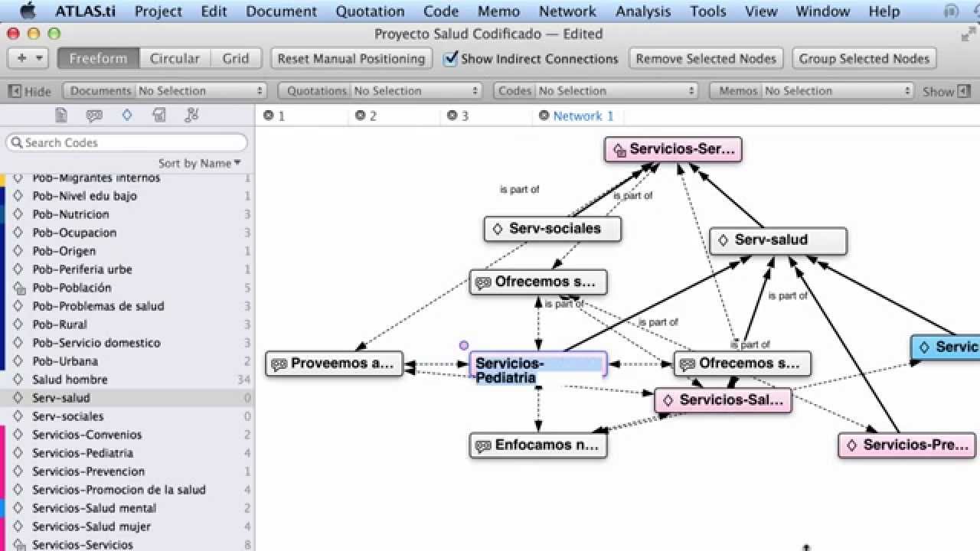Screen dimensions: 980x551
Task: Click the fullscreen arrows icon in title bar
Action: pos(968,34)
